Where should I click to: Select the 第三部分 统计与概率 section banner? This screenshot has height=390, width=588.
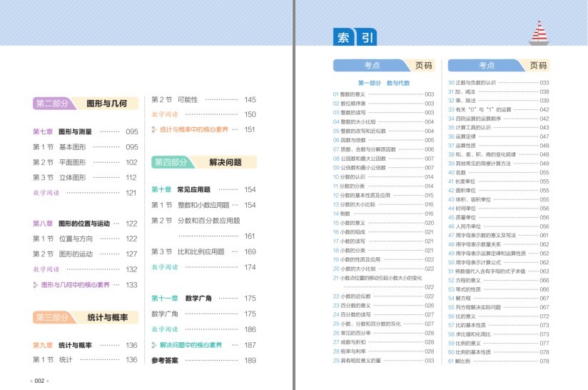coord(86,318)
